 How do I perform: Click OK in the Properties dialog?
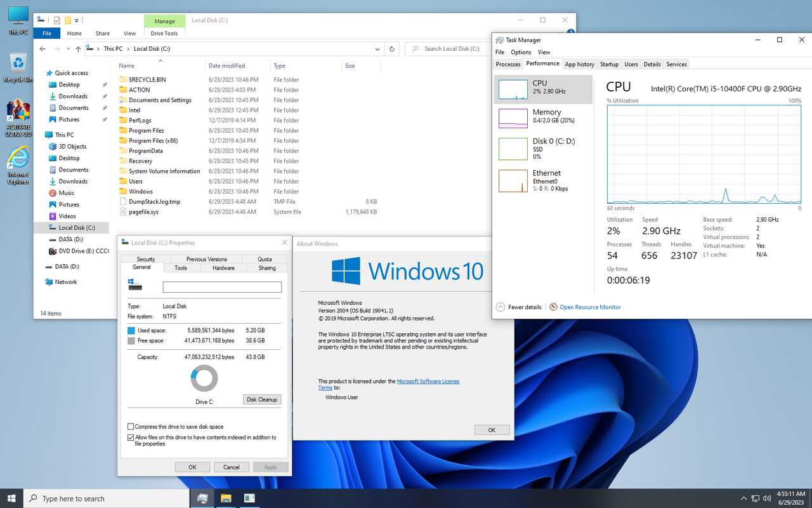tap(192, 467)
